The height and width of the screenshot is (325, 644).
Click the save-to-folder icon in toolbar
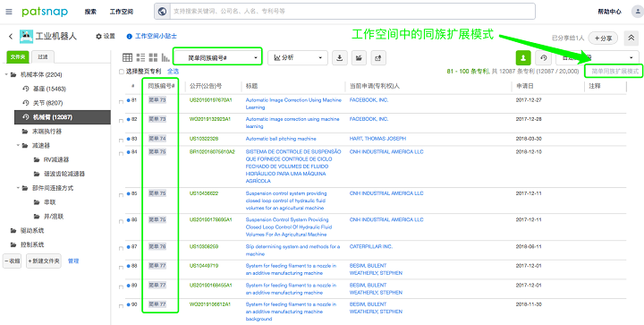359,58
